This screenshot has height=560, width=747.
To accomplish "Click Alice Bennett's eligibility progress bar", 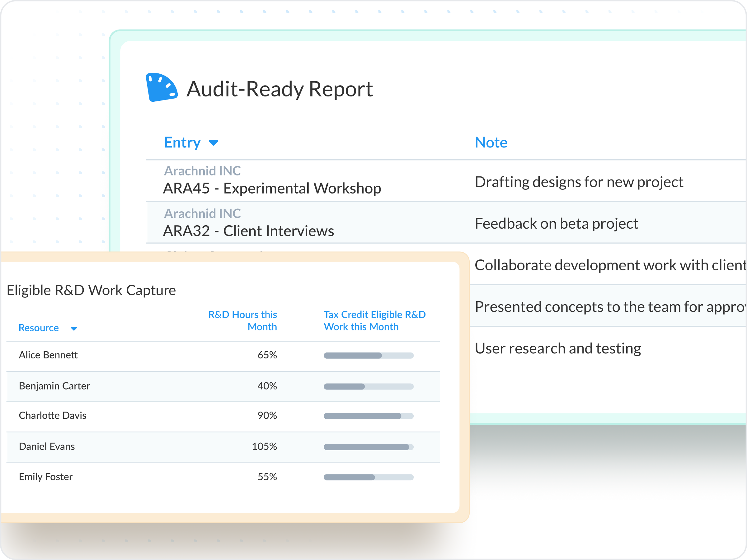I will click(x=369, y=355).
